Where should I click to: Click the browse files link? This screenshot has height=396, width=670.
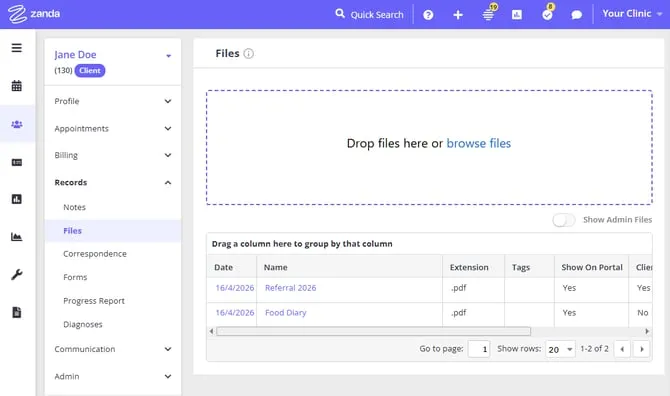(x=479, y=143)
